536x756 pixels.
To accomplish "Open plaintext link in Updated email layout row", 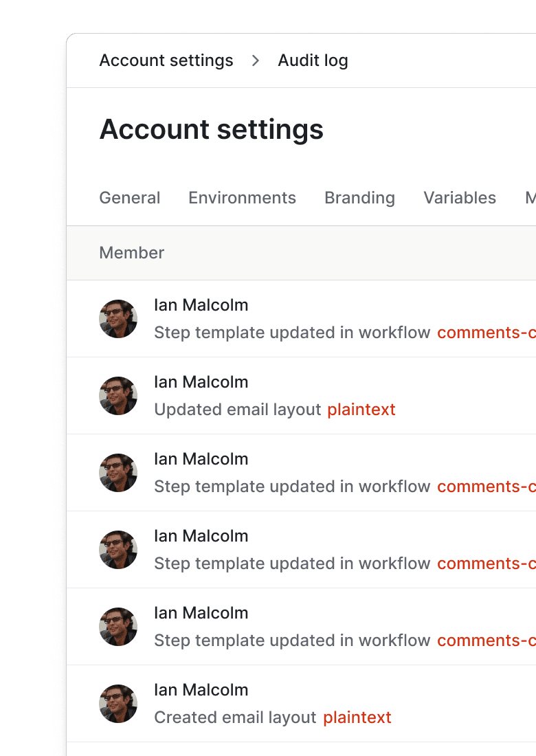I will point(361,410).
